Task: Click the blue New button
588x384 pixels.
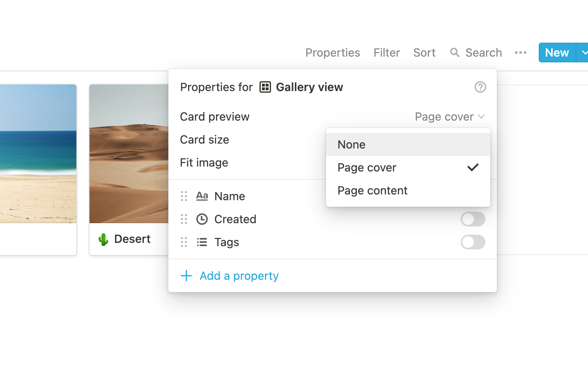Action: (557, 53)
